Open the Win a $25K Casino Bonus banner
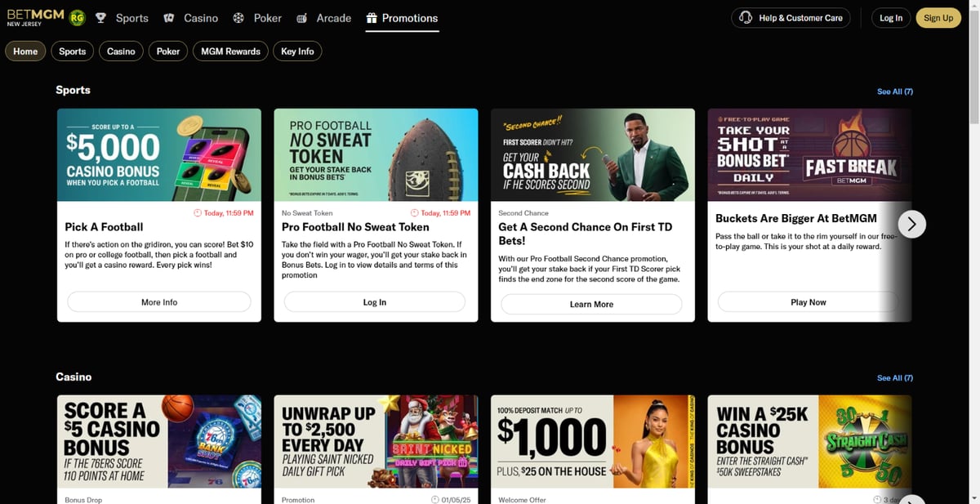 point(809,442)
